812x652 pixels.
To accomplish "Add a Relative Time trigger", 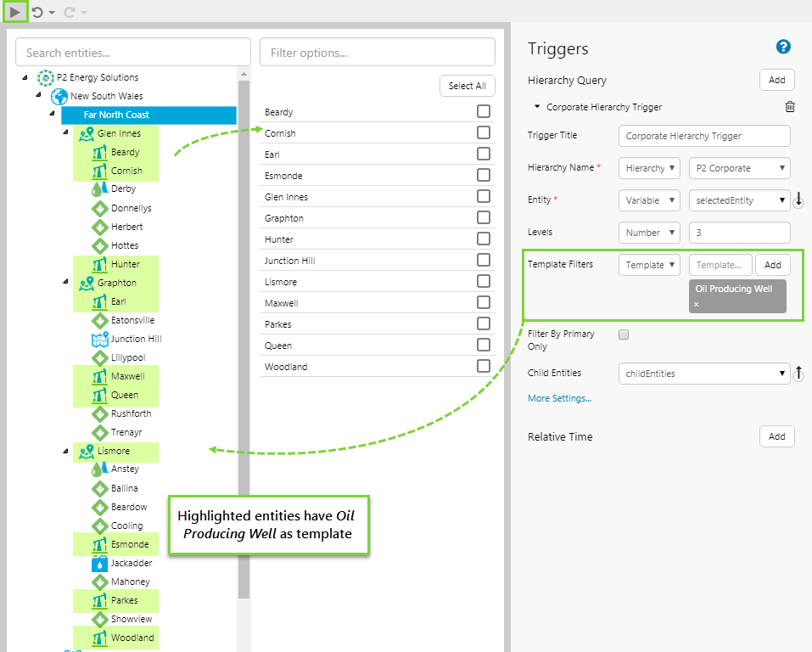I will point(776,436).
